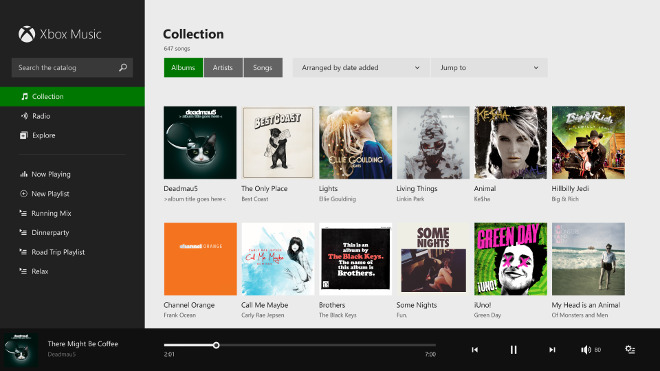Screen dimensions: 660x371
Task: Open the Living Things album cover
Action: click(433, 142)
